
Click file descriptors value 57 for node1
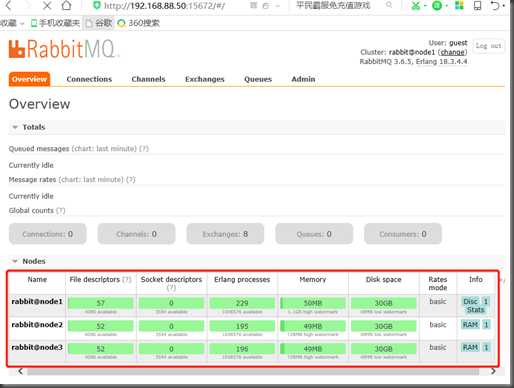pyautogui.click(x=100, y=303)
